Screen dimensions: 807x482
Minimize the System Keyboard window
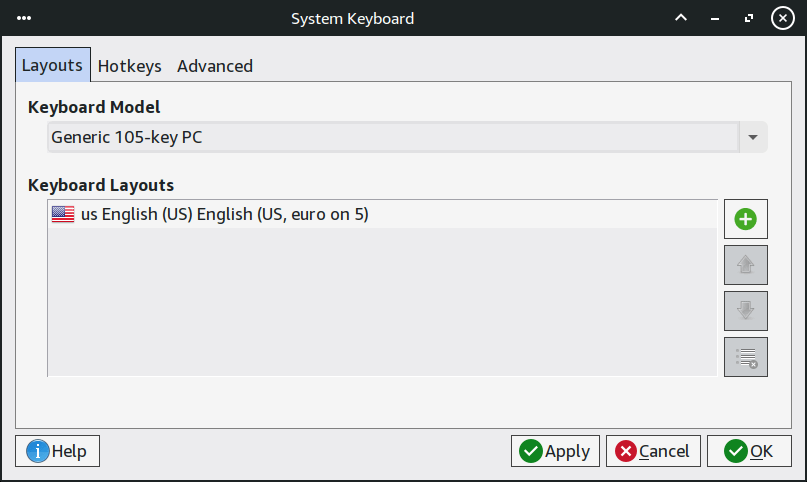[715, 18]
